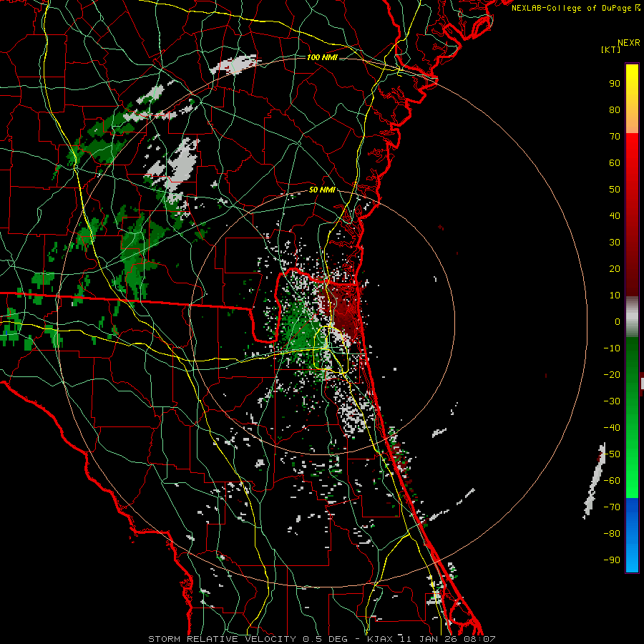Click the 90 value on velocity scale
The width and height of the screenshot is (644, 644).
pos(615,84)
